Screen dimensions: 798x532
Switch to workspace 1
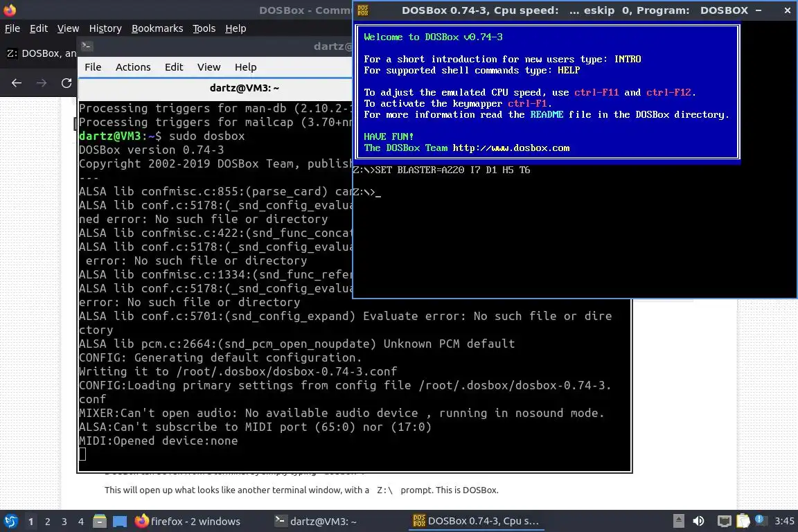point(31,522)
